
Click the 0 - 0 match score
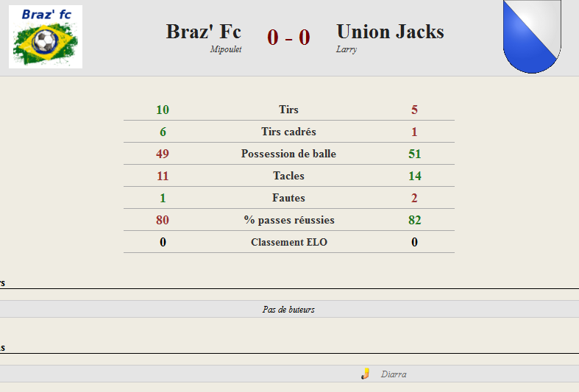(x=288, y=38)
